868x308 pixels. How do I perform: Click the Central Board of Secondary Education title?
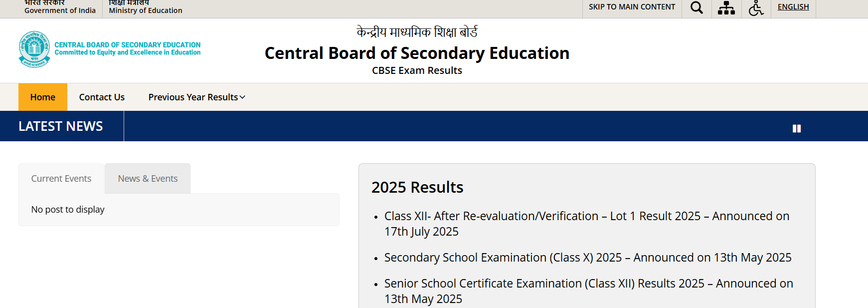click(x=417, y=53)
